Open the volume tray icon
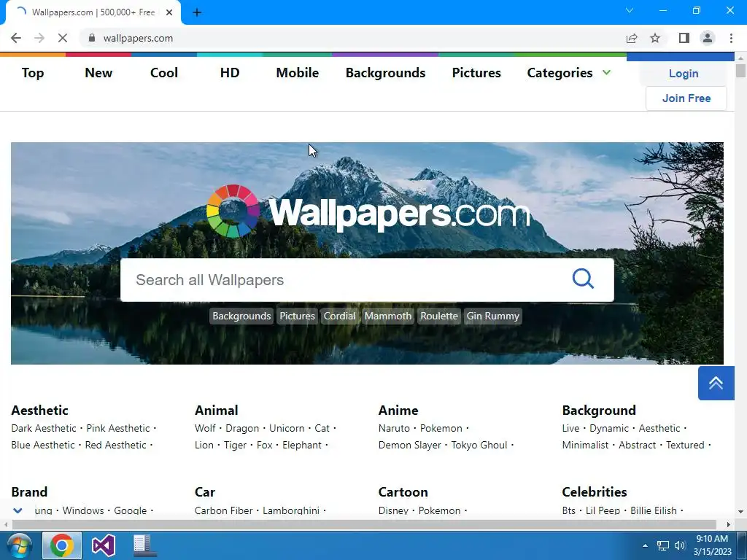 click(680, 545)
